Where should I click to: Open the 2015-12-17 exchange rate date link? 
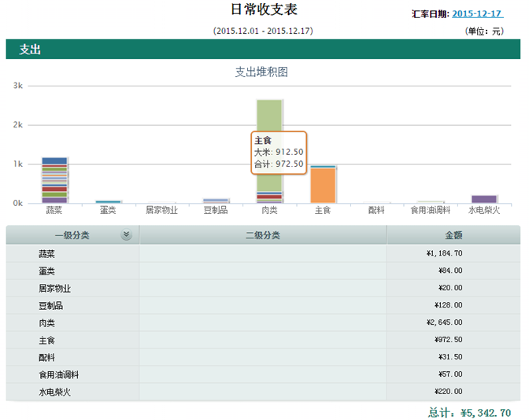coord(477,14)
